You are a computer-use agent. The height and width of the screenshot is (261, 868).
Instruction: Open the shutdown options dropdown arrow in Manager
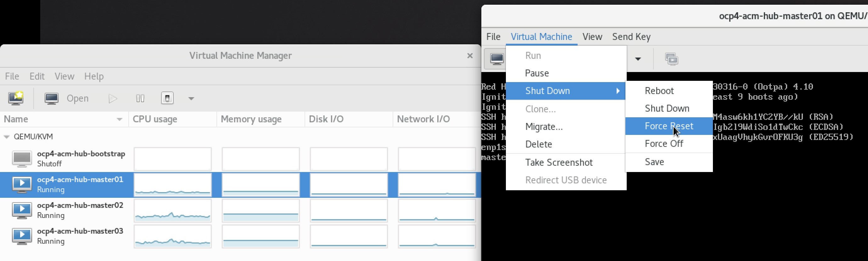191,99
